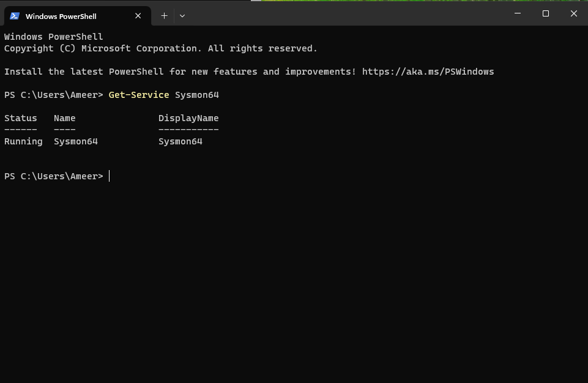Click Sysmon64 under the DisplayName column

(x=180, y=141)
